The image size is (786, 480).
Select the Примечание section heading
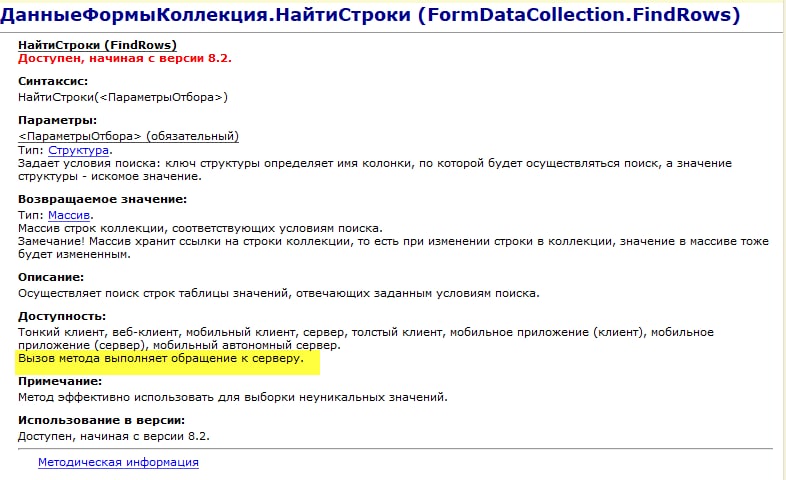(x=60, y=381)
